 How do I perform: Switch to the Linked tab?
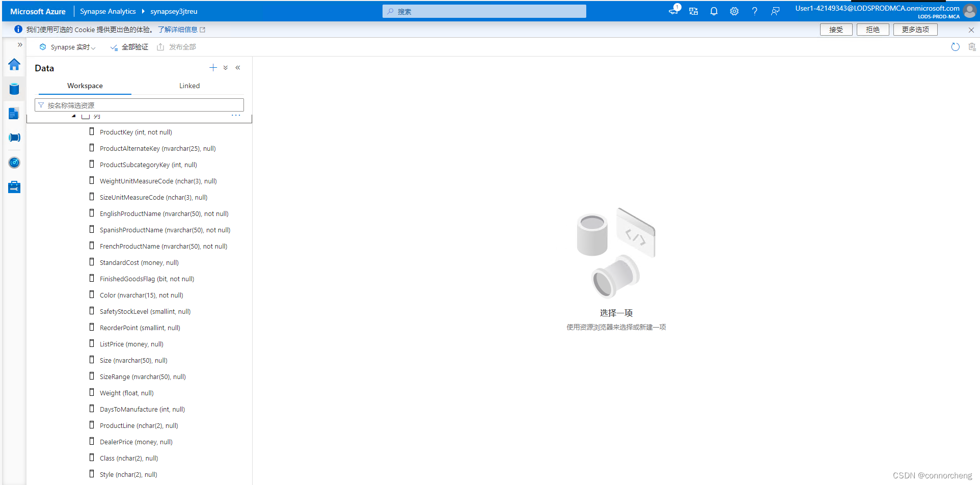point(189,86)
